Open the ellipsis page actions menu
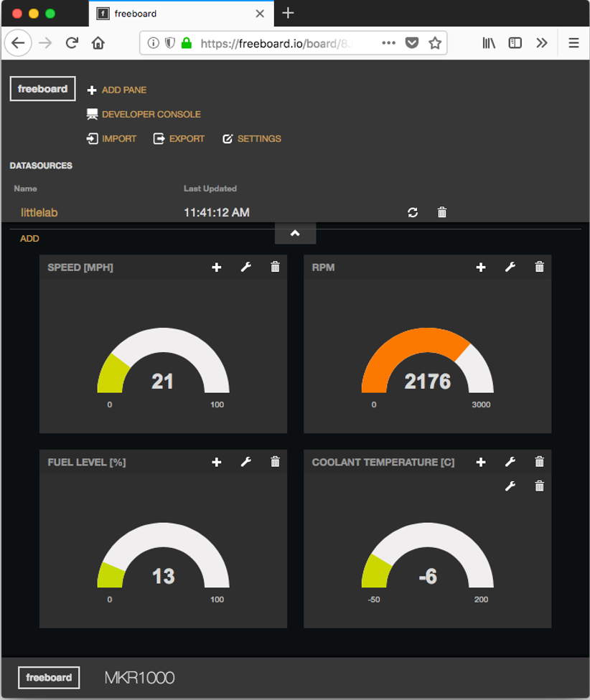The width and height of the screenshot is (590, 700). (x=388, y=43)
